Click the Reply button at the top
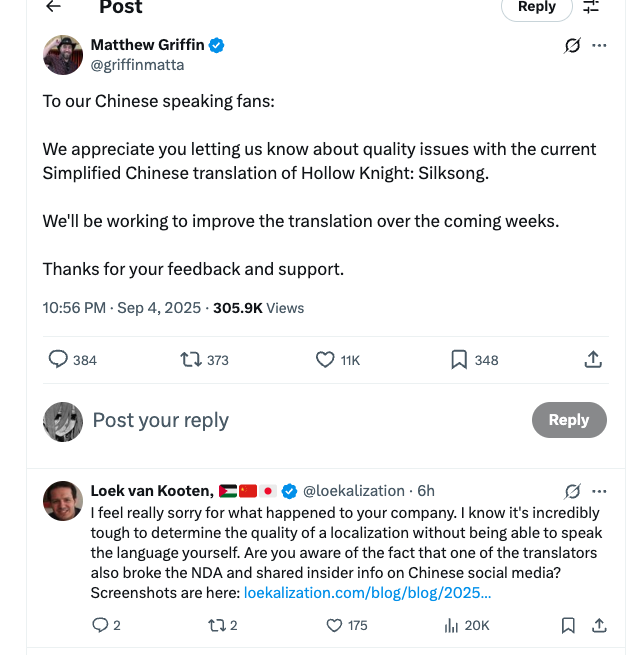Image resolution: width=639 pixels, height=655 pixels. tap(537, 7)
